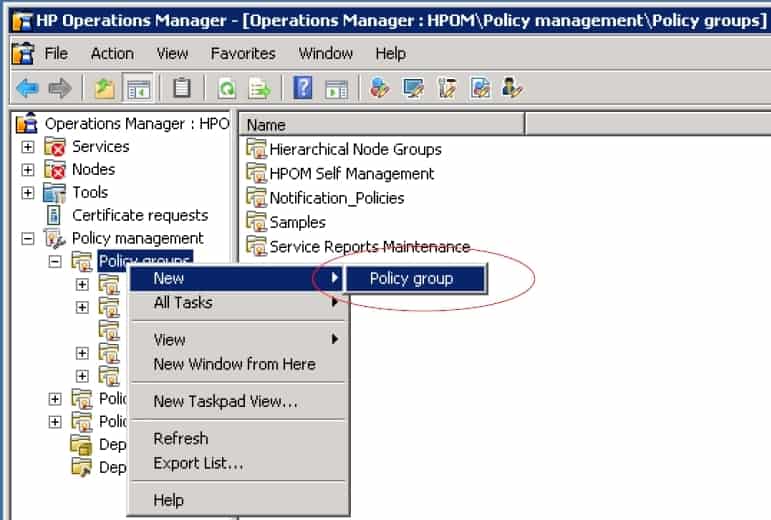Select Operations Manager : HPO root label
The width and height of the screenshot is (771, 520).
tap(137, 123)
